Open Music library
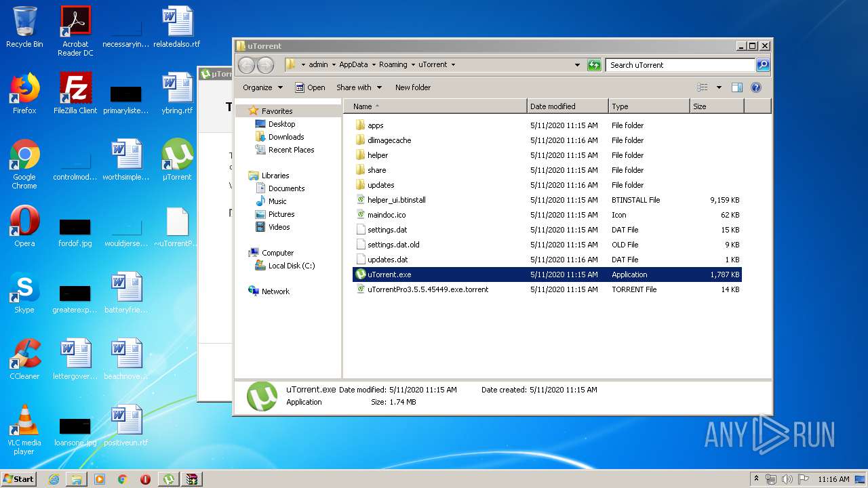This screenshot has width=868, height=488. click(x=277, y=201)
